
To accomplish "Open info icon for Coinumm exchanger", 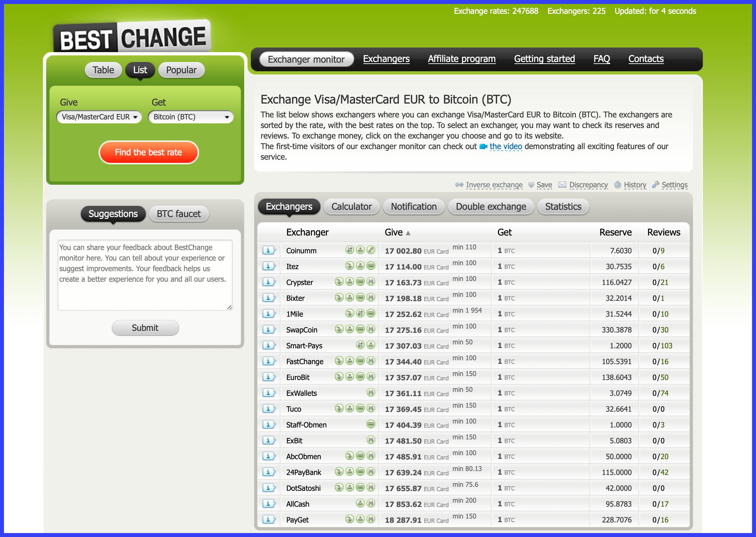I will (269, 250).
